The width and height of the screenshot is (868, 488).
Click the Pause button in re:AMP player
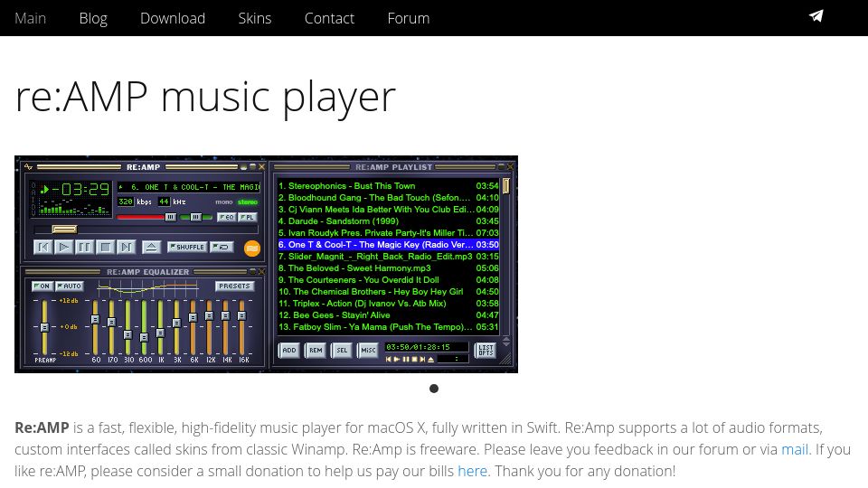click(x=84, y=247)
